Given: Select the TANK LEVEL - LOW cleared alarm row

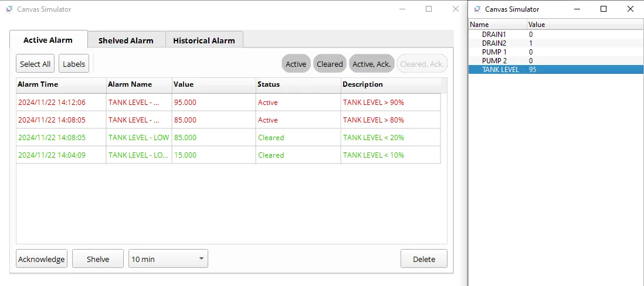Looking at the screenshot, I should (138, 138).
